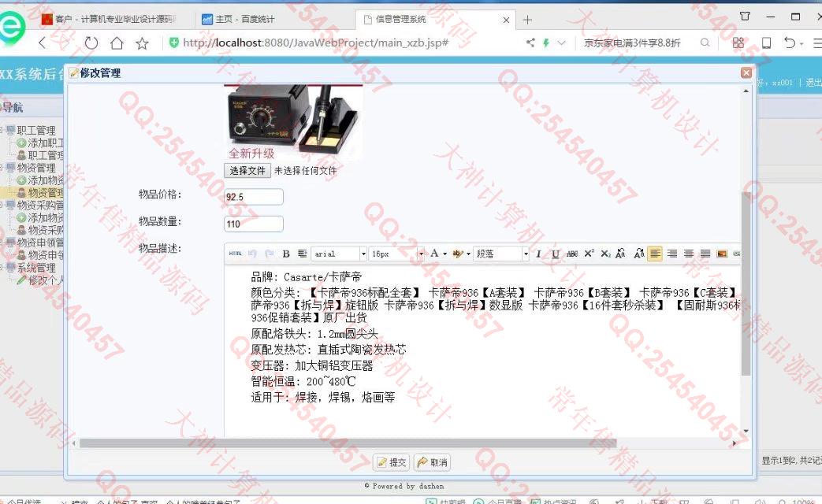Click the Redo icon in editor toolbar
The image size is (822, 504).
click(270, 254)
